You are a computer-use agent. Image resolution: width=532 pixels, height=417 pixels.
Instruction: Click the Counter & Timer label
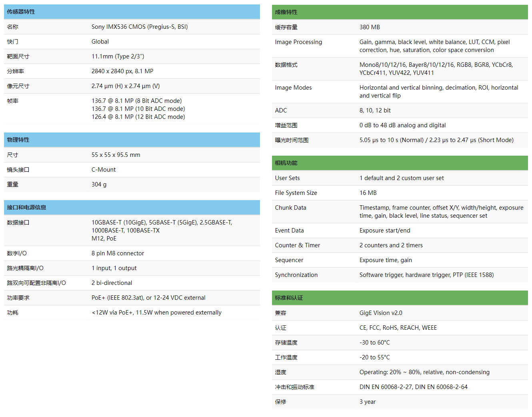tap(298, 245)
